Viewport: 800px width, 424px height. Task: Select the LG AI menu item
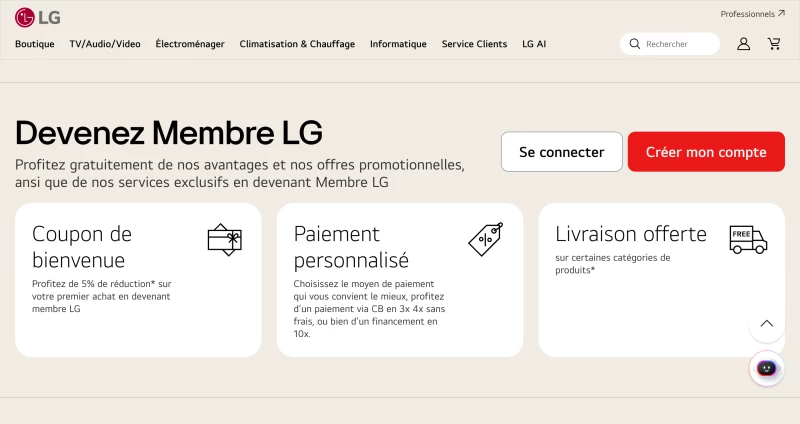pyautogui.click(x=534, y=44)
